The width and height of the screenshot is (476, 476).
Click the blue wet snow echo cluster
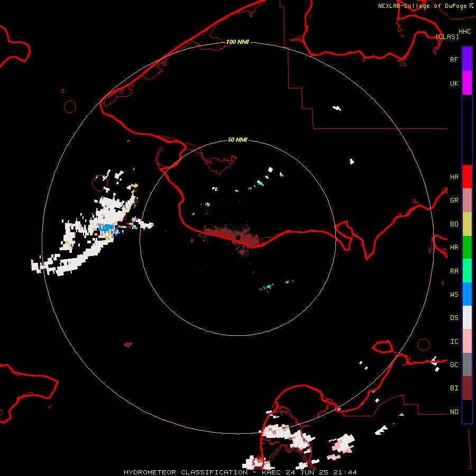coord(107,228)
